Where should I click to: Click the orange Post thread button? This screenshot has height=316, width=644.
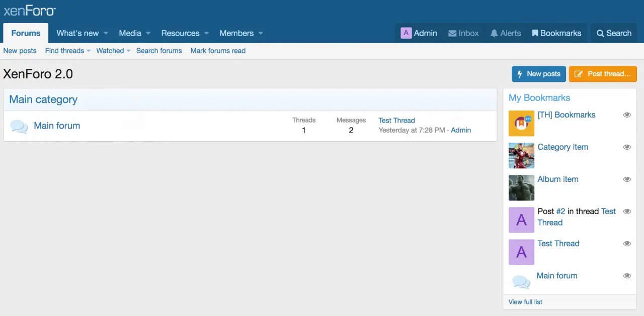[x=603, y=74]
